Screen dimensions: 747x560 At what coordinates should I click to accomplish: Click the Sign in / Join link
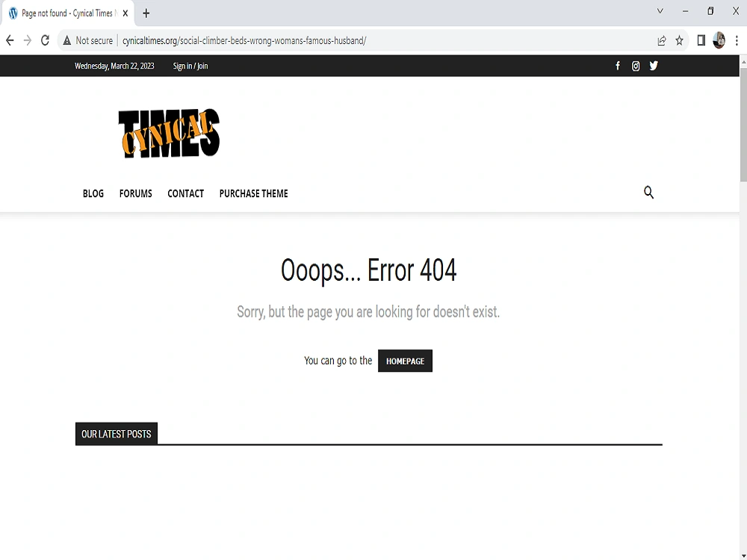pyautogui.click(x=190, y=66)
